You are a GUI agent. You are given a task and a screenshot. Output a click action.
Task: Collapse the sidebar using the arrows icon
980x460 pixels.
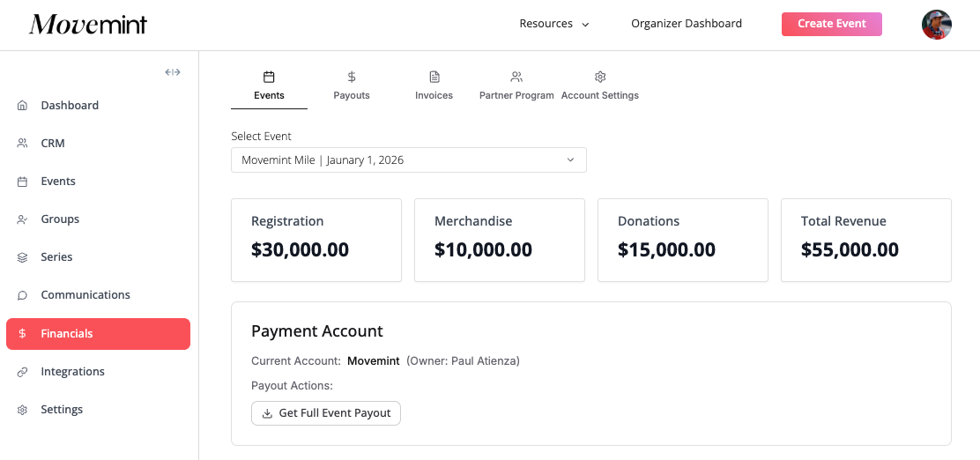[x=173, y=72]
